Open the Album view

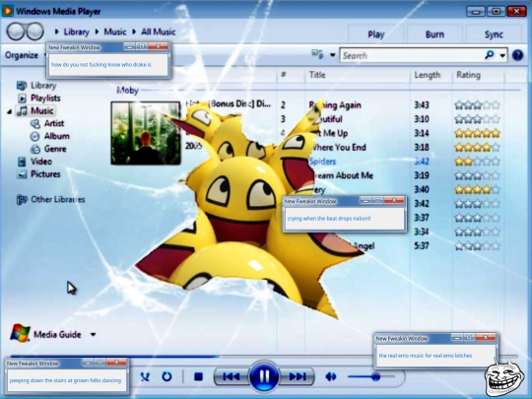coord(57,136)
